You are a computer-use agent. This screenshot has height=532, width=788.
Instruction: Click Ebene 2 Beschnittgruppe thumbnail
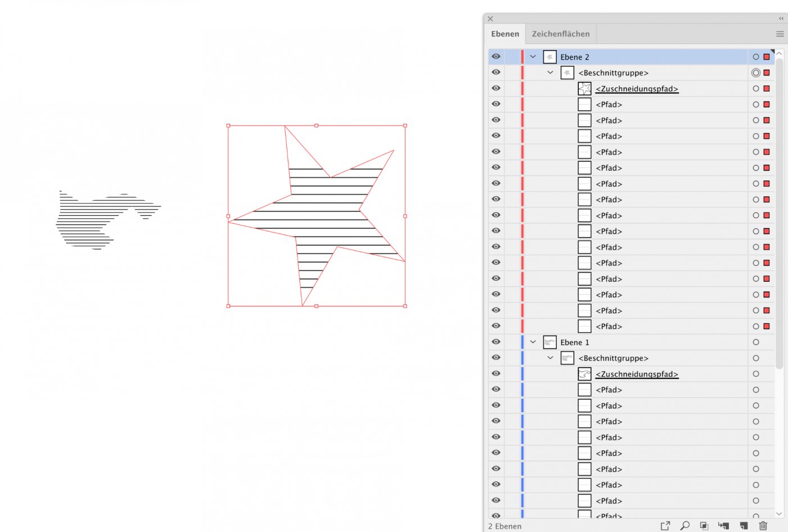pos(567,73)
